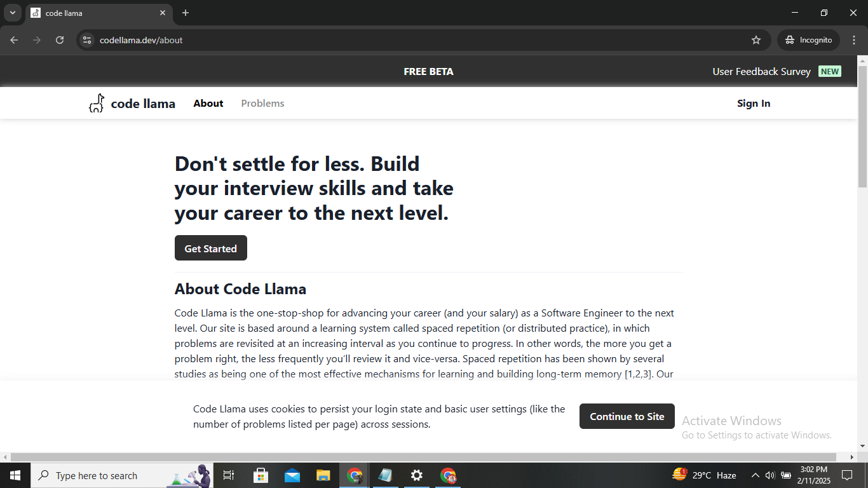The width and height of the screenshot is (868, 488).
Task: Close the code llama browser tab
Action: click(x=163, y=13)
